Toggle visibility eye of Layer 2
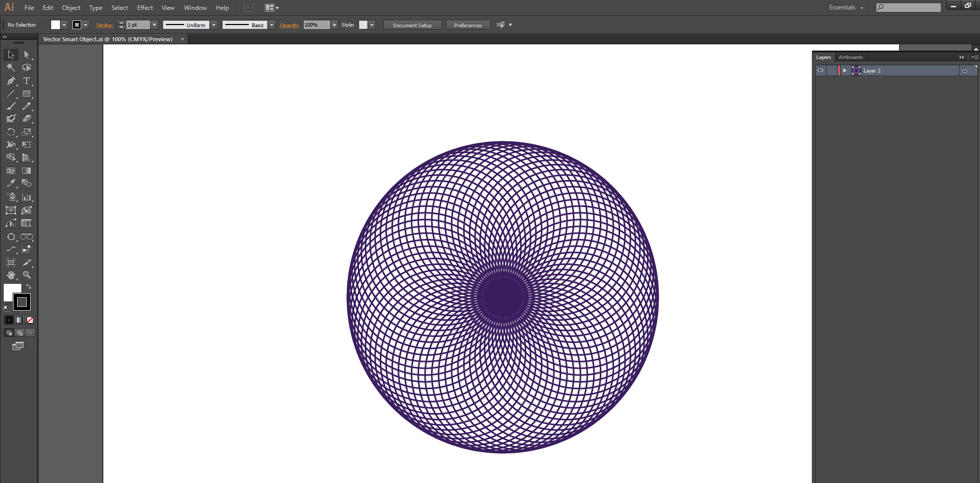The width and height of the screenshot is (980, 483). coord(820,70)
